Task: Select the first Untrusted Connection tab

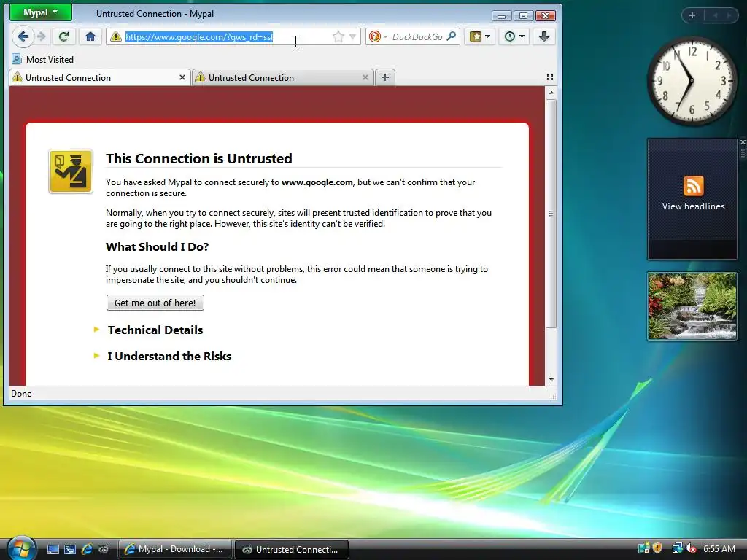Action: pyautogui.click(x=99, y=77)
